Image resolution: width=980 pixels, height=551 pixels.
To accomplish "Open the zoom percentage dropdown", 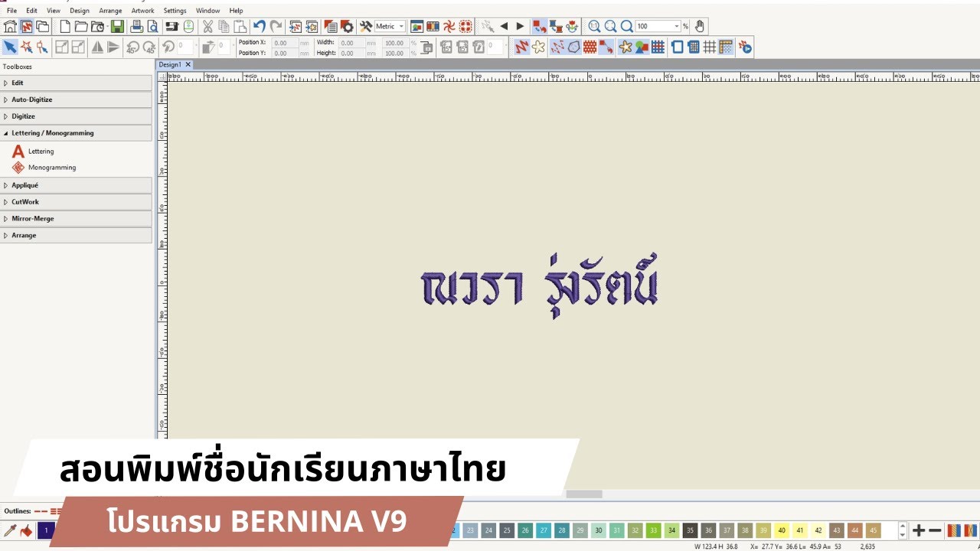I will 677,26.
